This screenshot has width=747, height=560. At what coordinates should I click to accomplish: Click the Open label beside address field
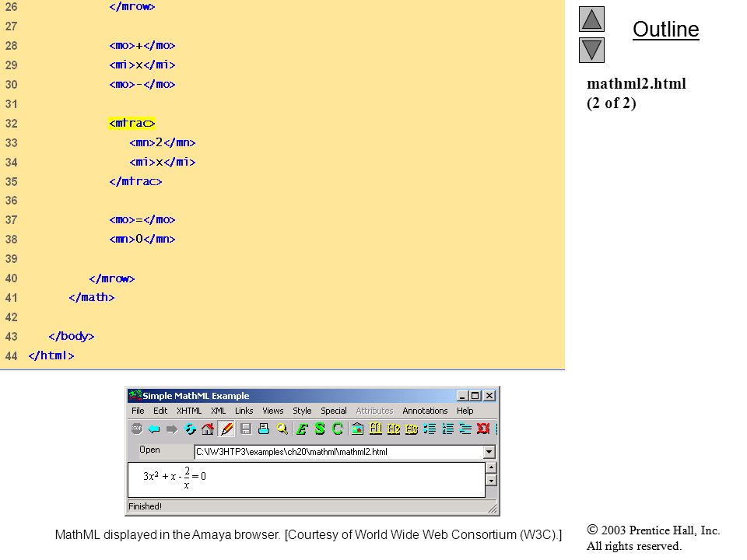pos(149,450)
